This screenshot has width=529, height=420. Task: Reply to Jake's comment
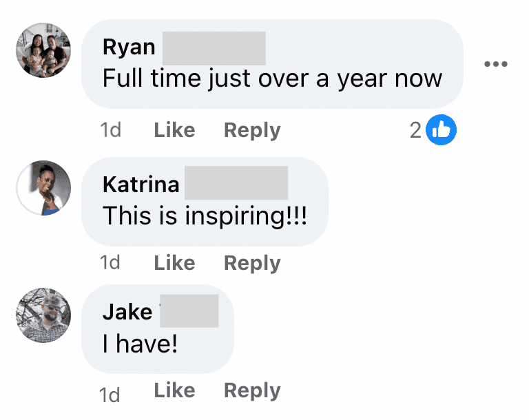[252, 391]
